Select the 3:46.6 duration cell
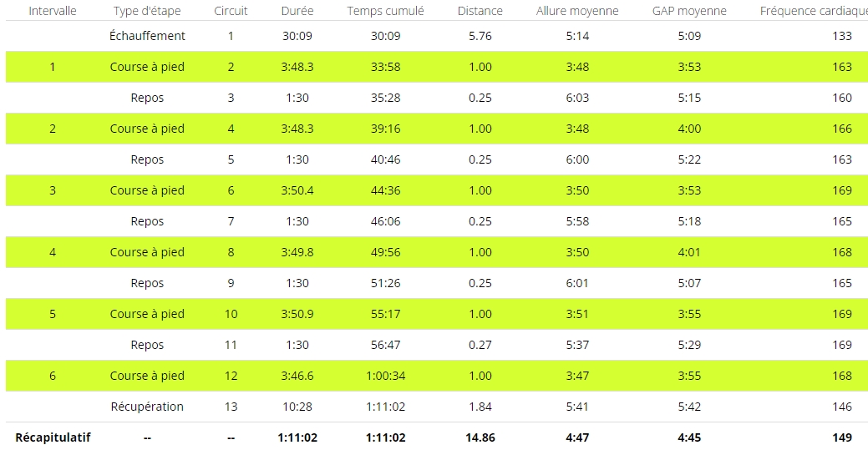 (297, 376)
